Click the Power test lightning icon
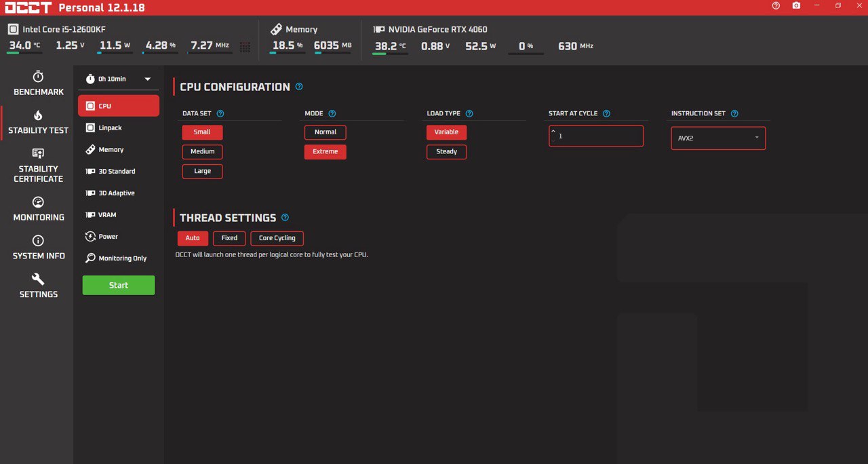This screenshot has height=464, width=868. pos(90,236)
